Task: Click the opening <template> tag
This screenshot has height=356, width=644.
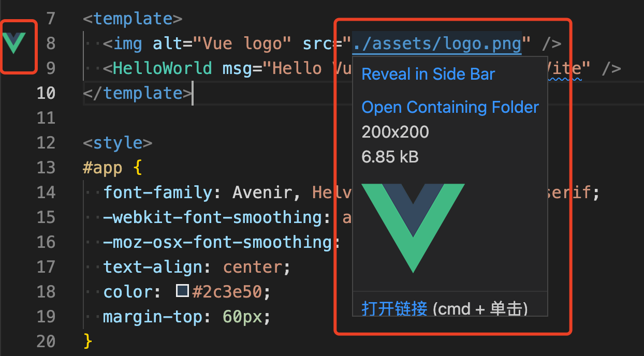Action: point(133,19)
